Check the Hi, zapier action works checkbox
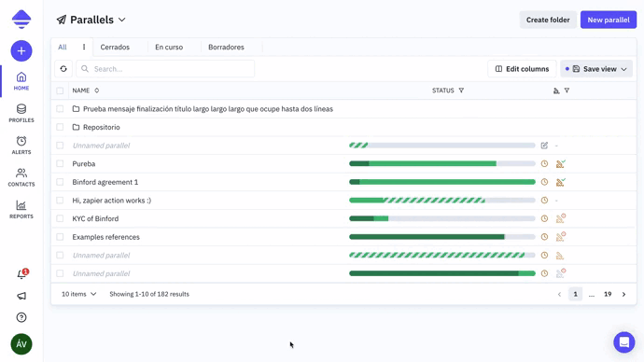 point(60,201)
